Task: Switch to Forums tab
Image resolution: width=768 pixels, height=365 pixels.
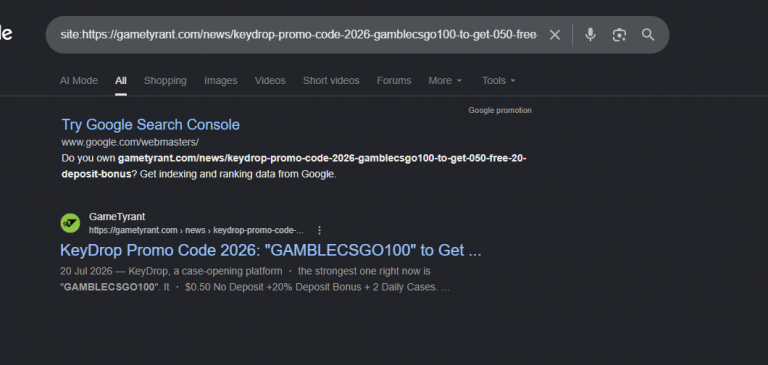Action: [x=394, y=80]
